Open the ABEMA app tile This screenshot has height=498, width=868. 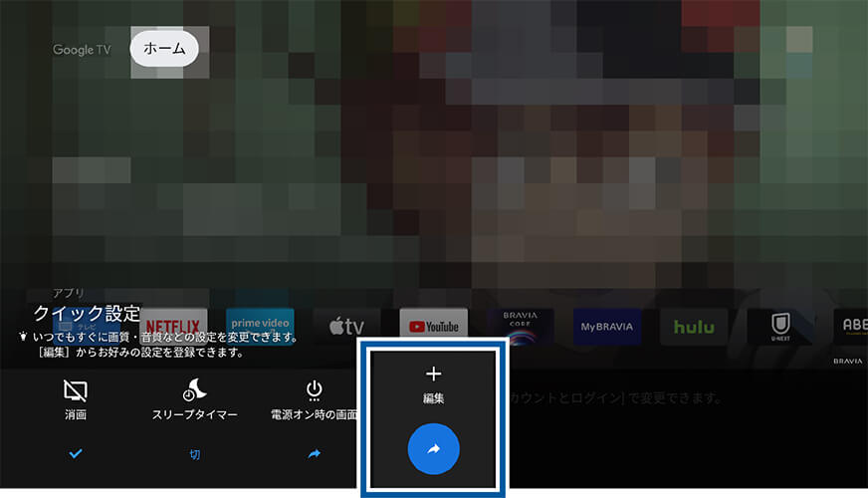(851, 326)
